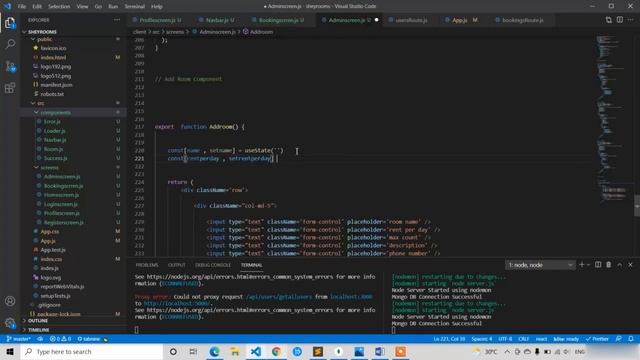Create a new terminal with plus icon
The height and width of the screenshot is (360, 640).
(x=582, y=265)
